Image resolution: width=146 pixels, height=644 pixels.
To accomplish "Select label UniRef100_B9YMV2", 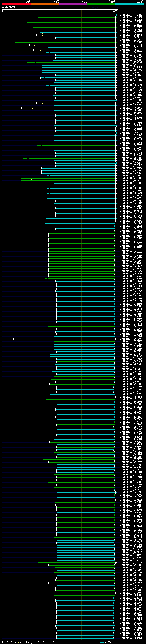I will click(x=131, y=82).
